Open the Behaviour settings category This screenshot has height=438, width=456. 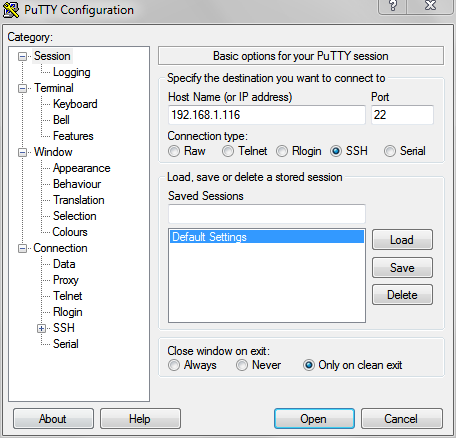tap(77, 184)
